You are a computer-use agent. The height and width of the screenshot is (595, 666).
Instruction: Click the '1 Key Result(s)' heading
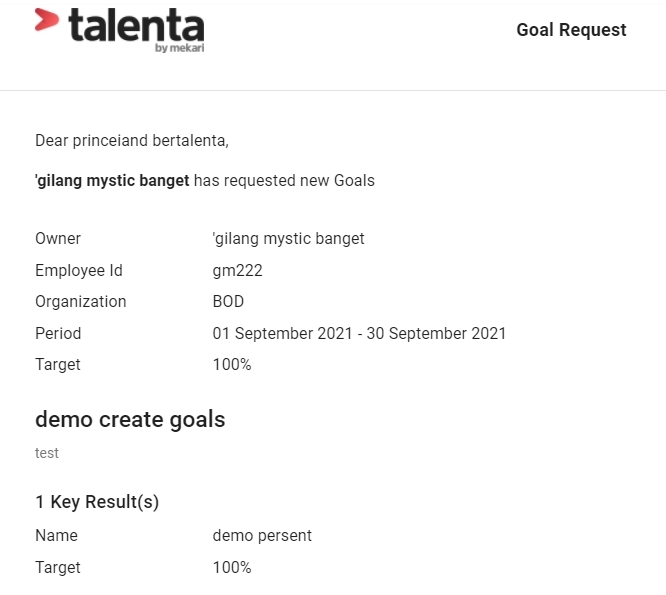click(x=97, y=502)
